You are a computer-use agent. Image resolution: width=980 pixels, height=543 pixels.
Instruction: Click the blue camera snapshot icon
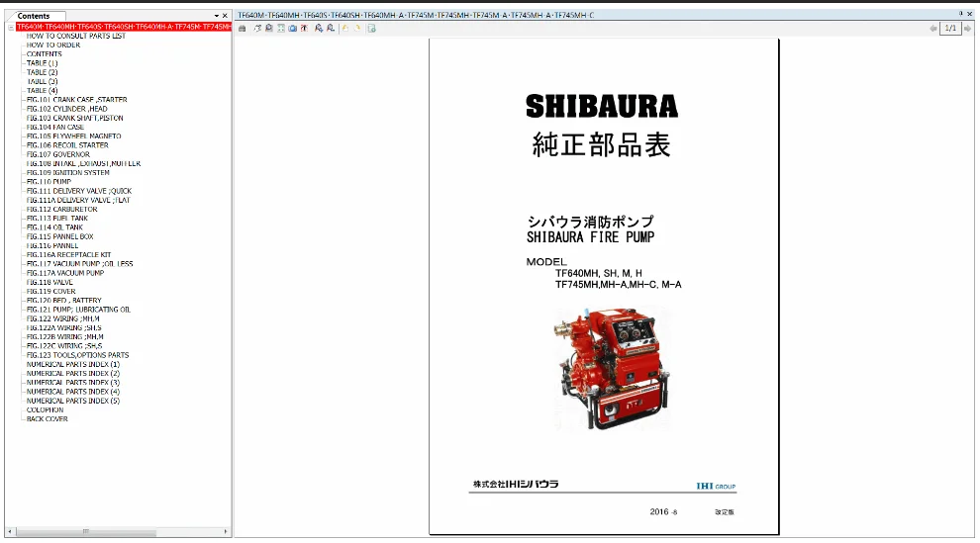(x=292, y=28)
